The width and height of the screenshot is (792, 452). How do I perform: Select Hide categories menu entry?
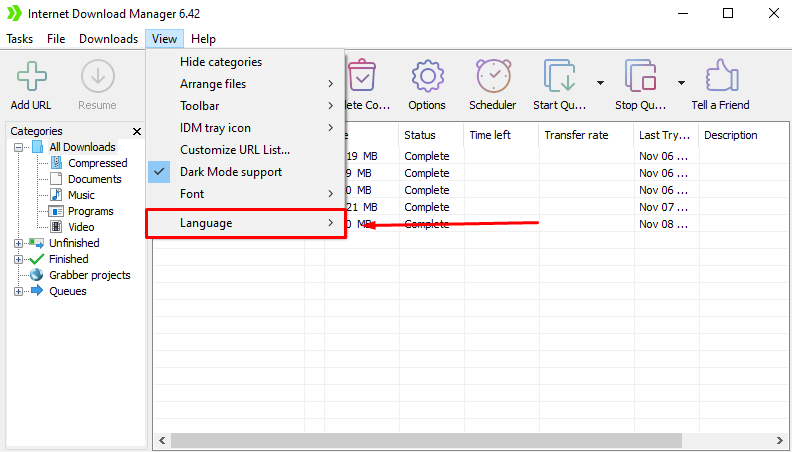tap(245, 62)
